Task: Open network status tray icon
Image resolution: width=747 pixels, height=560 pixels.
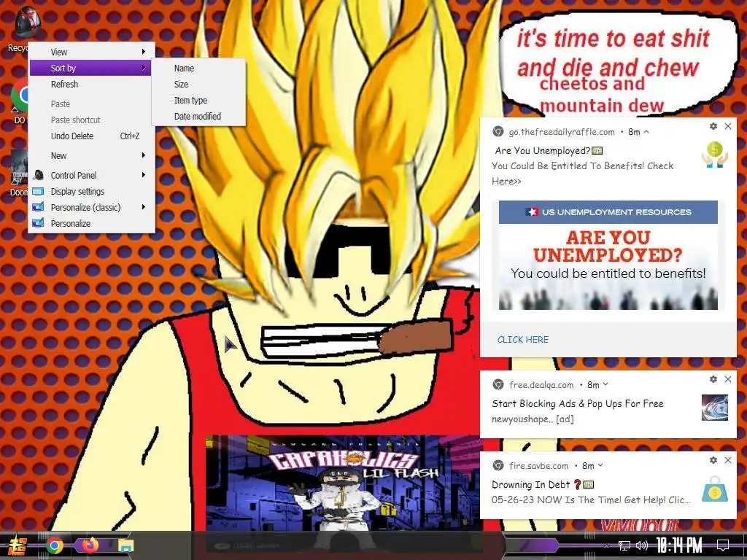Action: 624,545
